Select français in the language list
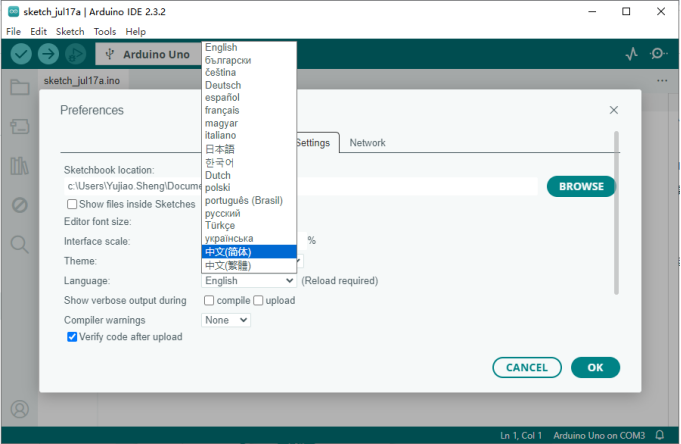This screenshot has height=444, width=681. pos(249,110)
